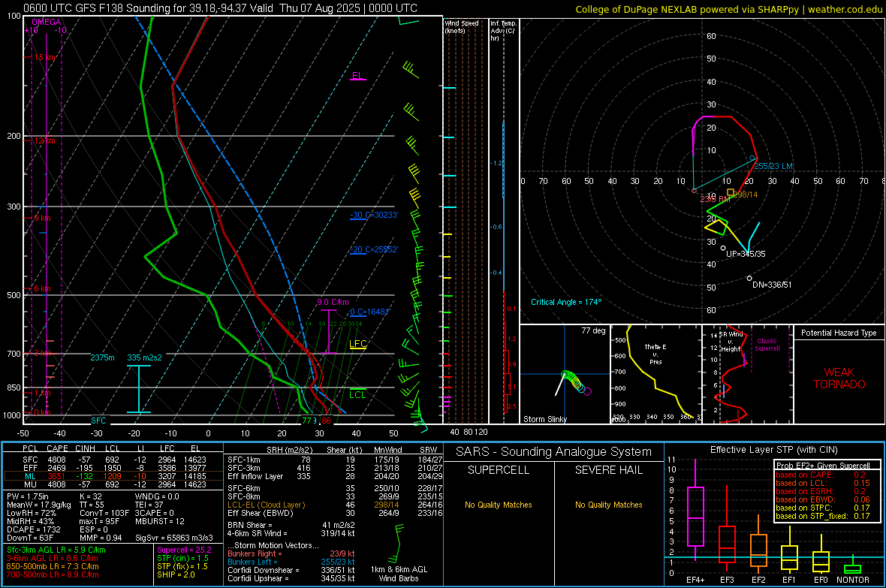
Task: Click the Potential Hazard Type header
Action: point(839,333)
